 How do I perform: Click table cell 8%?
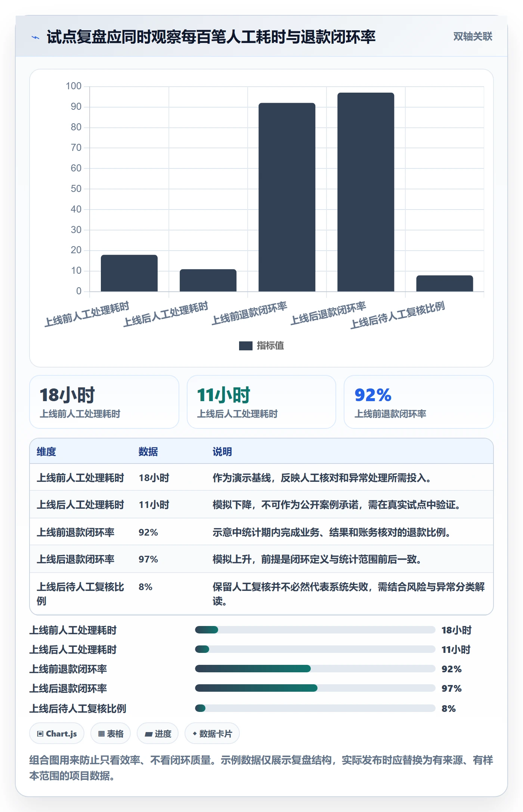tap(145, 587)
